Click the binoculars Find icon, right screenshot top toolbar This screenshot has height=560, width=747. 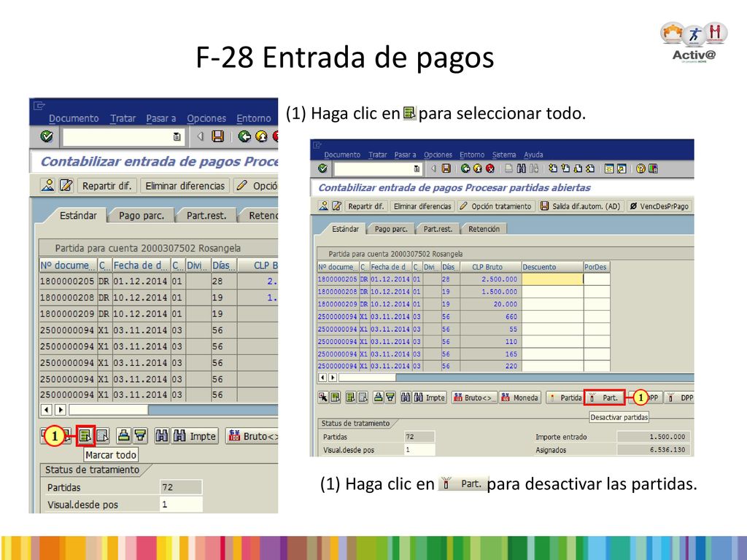click(x=521, y=168)
